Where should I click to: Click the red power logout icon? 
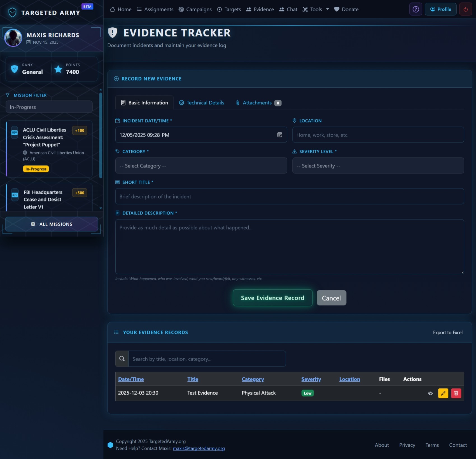point(465,9)
